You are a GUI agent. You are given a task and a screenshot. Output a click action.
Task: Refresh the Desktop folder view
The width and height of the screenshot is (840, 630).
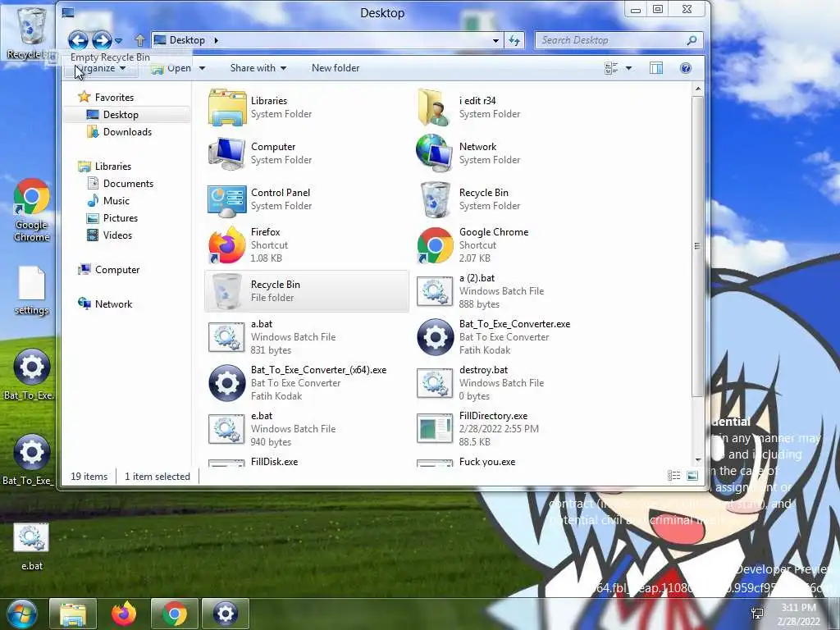[x=514, y=40]
